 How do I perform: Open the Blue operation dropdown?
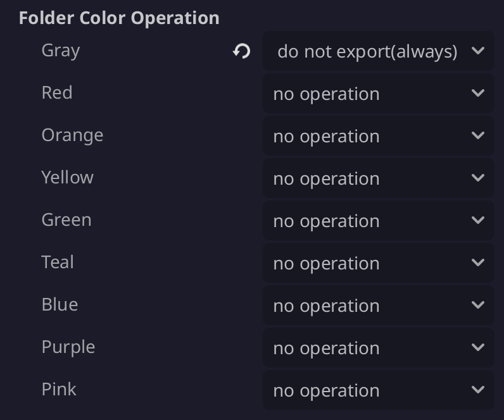[378, 306]
